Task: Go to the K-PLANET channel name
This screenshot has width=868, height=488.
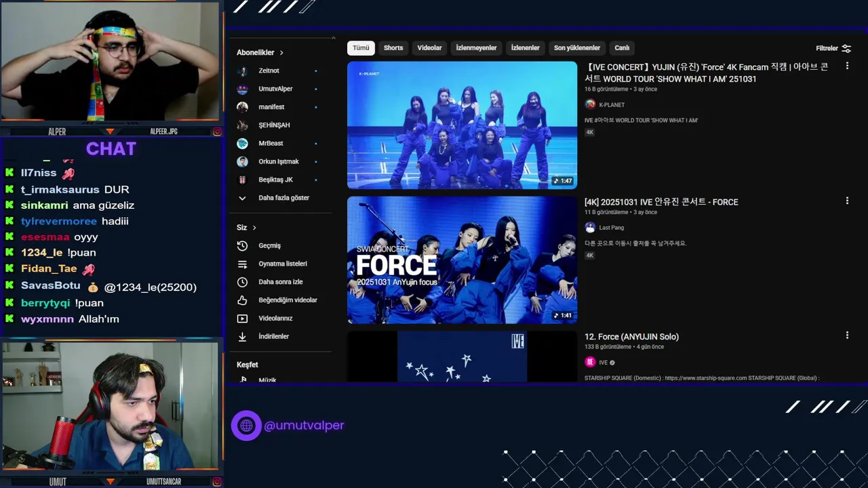Action: coord(612,105)
